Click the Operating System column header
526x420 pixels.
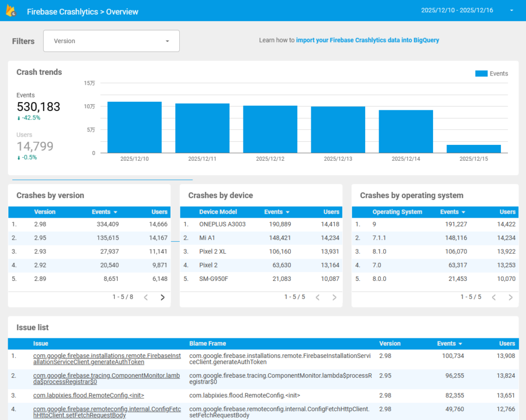[x=397, y=212]
